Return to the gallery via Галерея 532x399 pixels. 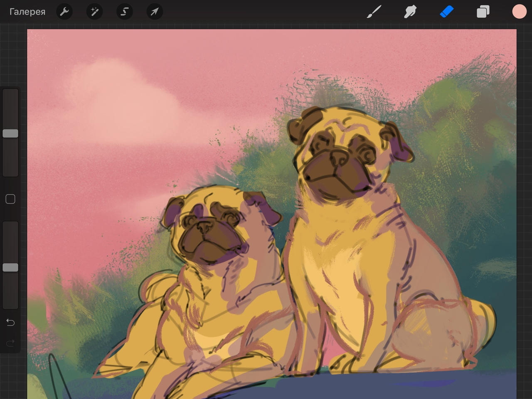pos(27,12)
